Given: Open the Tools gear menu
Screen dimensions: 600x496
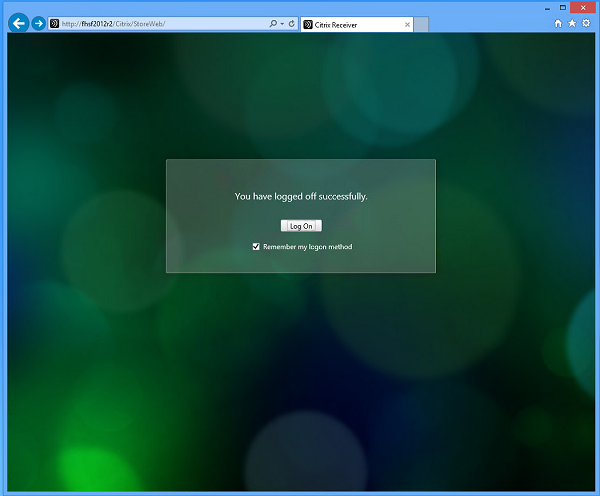Looking at the screenshot, I should (x=585, y=23).
